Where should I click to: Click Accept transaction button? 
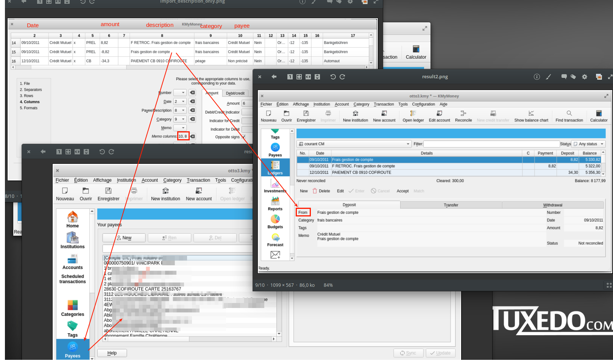[x=402, y=191]
